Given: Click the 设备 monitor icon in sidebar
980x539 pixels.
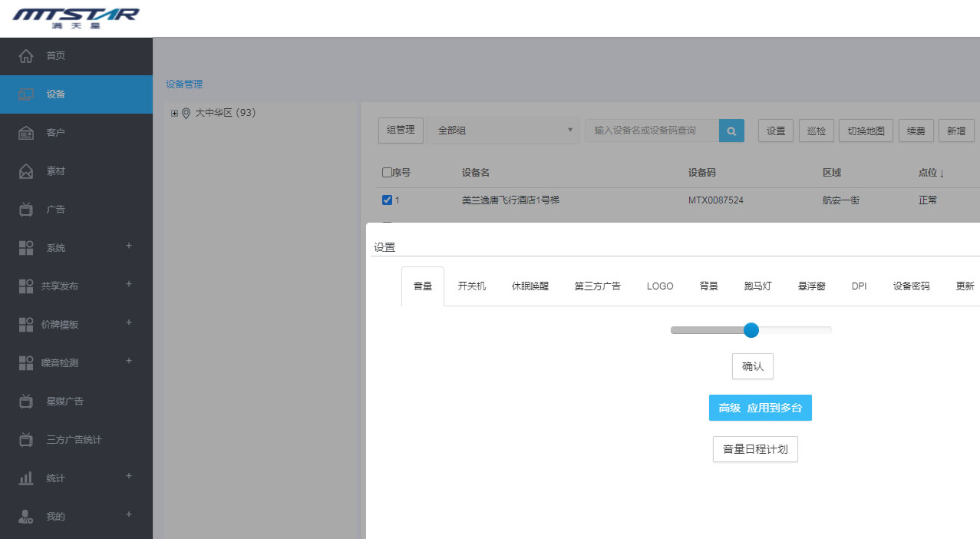Looking at the screenshot, I should [x=27, y=94].
